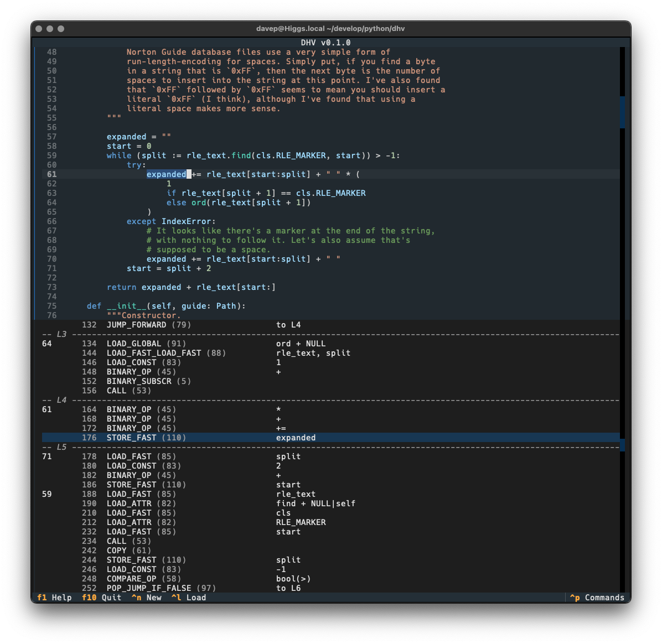Select source line 70 expanded += statement

point(331,259)
